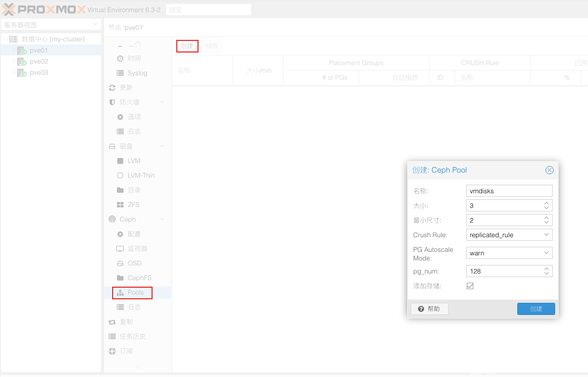Click the folder icon beside 目录

coord(120,190)
